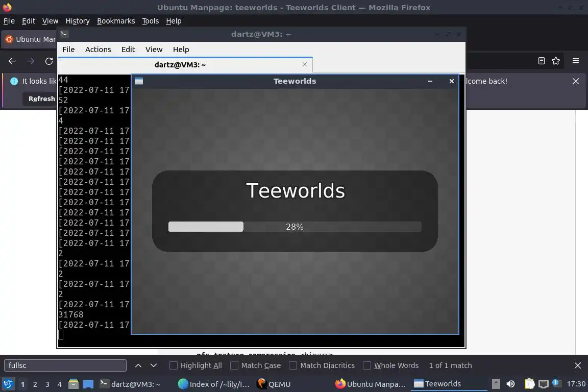
Task: Click the Firefox logo in the title bar
Action: [x=7, y=7]
